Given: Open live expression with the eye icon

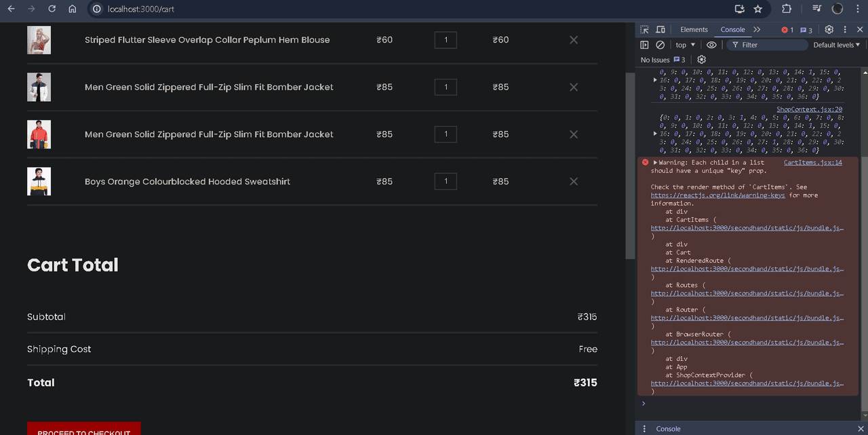Looking at the screenshot, I should click(711, 45).
